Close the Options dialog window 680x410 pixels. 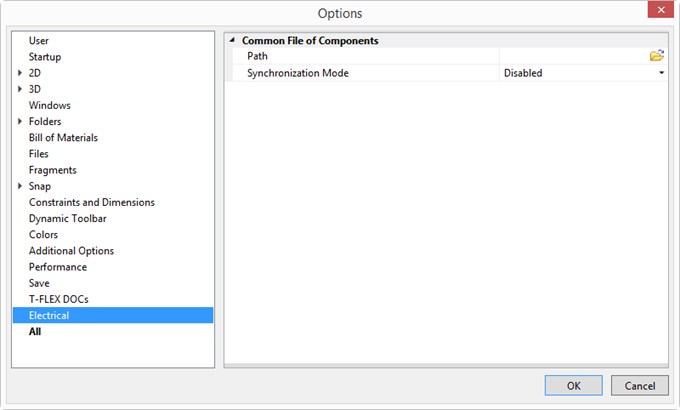(x=660, y=10)
